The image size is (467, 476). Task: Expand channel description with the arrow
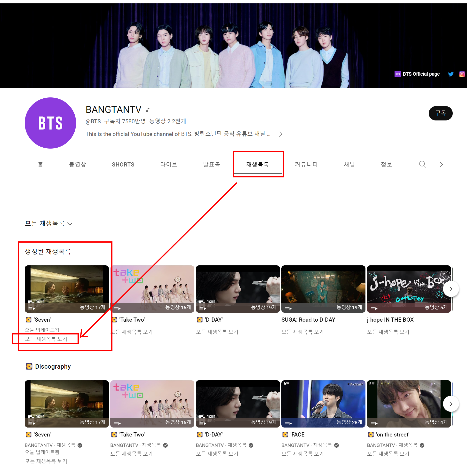coord(281,134)
